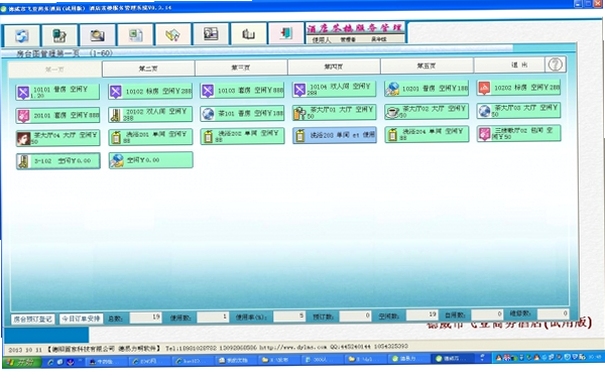Select the 茶大厅04 大厅 portrait card
The height and width of the screenshot is (378, 605).
pos(58,138)
